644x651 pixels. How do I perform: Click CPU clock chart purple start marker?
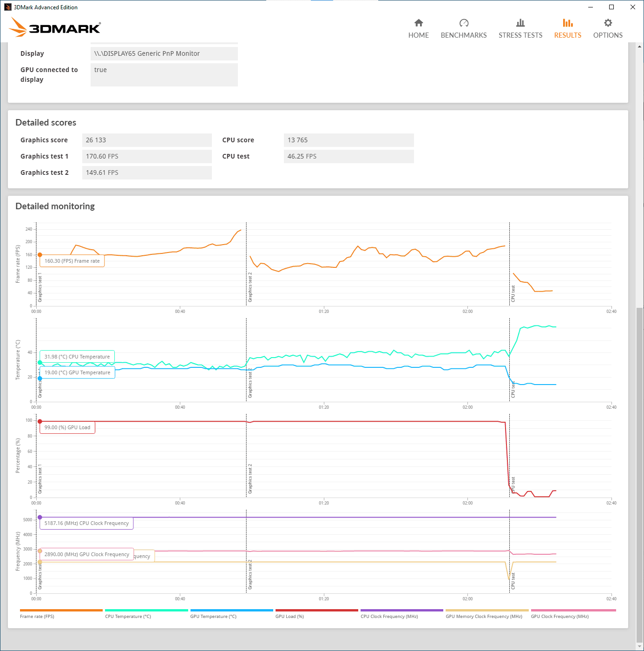point(40,517)
